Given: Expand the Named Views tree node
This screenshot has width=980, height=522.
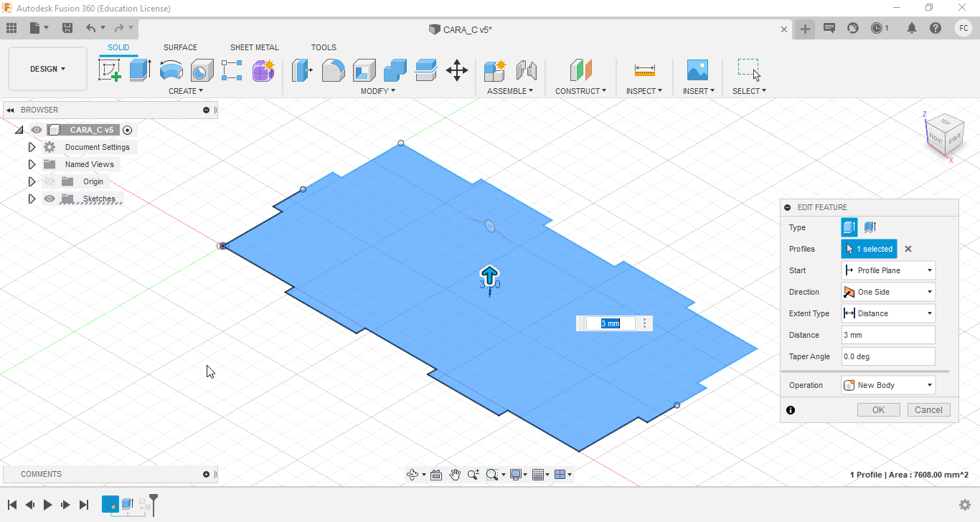Looking at the screenshot, I should click(32, 164).
